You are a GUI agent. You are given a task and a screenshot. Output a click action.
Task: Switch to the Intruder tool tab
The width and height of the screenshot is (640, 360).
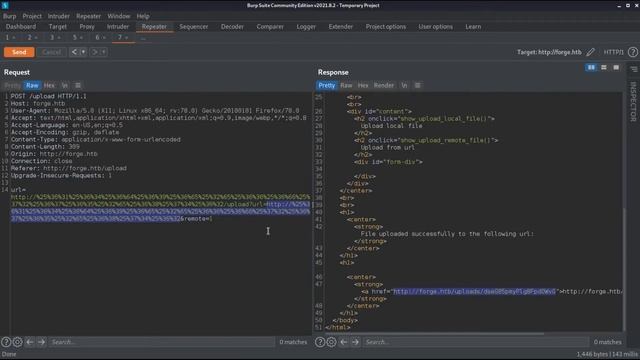(x=118, y=27)
